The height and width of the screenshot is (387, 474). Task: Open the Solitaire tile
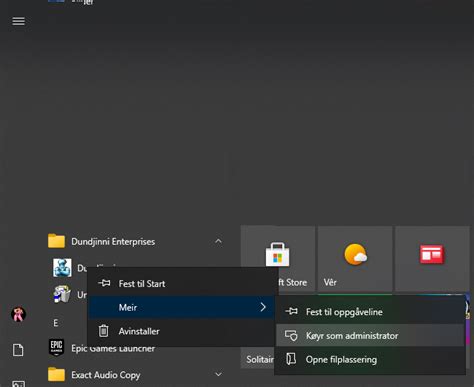coord(258,359)
